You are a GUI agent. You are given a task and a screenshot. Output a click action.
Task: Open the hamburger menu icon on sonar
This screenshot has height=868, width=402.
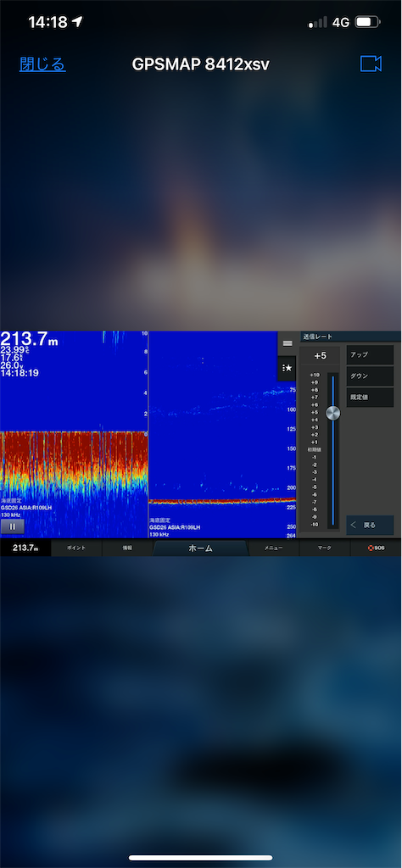[x=288, y=343]
